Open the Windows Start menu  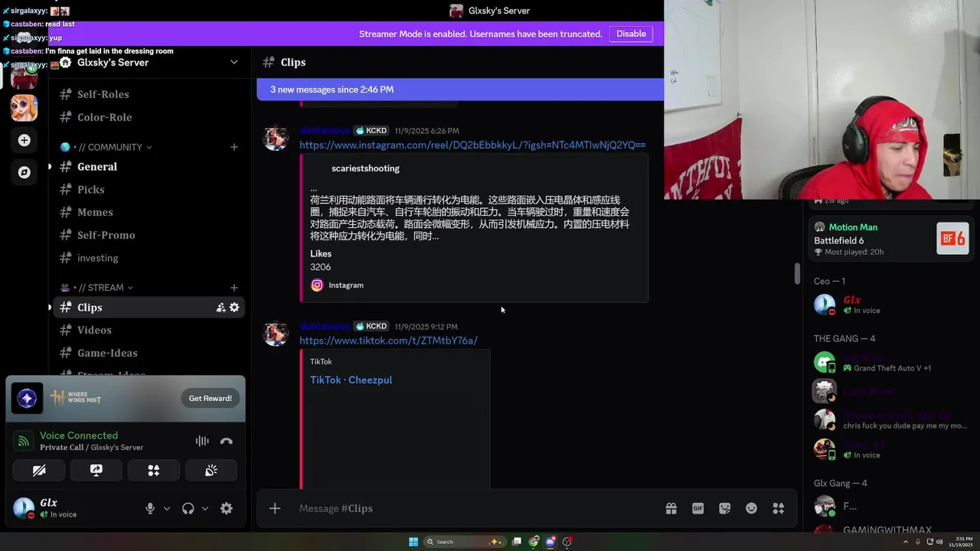[x=413, y=542]
